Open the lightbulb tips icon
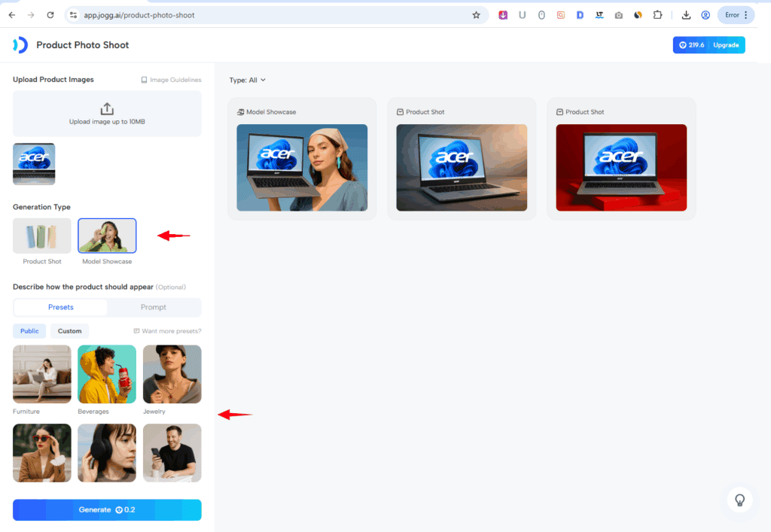 (x=739, y=500)
